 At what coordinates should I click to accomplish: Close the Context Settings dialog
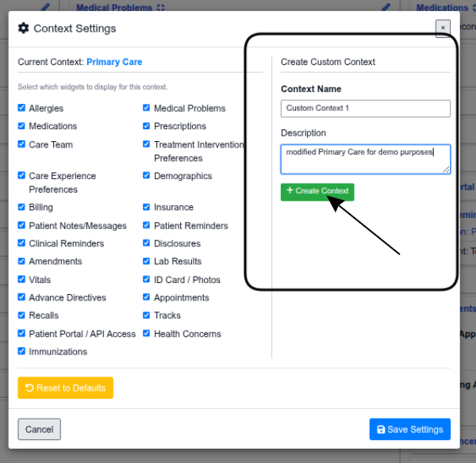click(x=443, y=28)
